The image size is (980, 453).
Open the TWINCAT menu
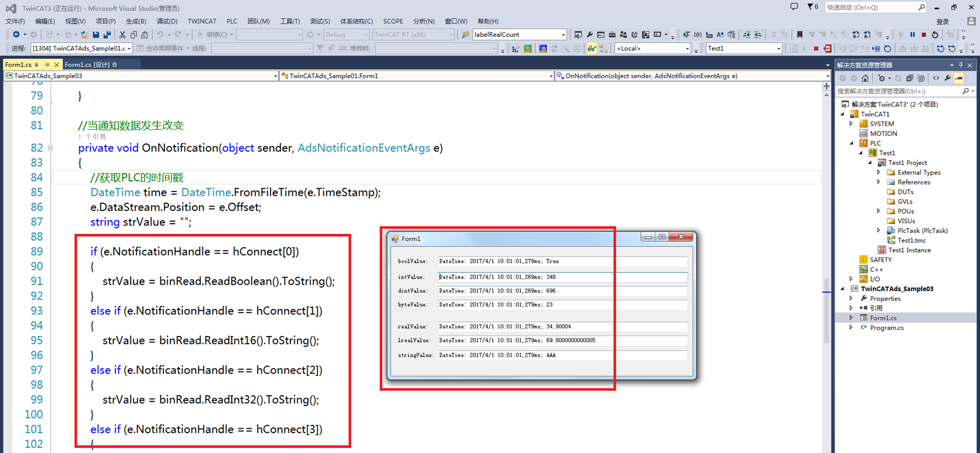(202, 22)
